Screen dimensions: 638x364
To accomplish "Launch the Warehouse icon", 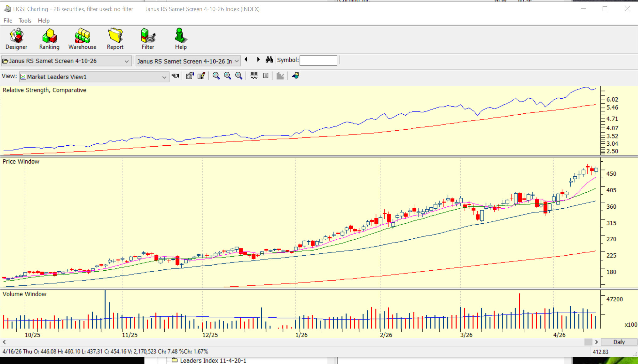I will (x=82, y=39).
